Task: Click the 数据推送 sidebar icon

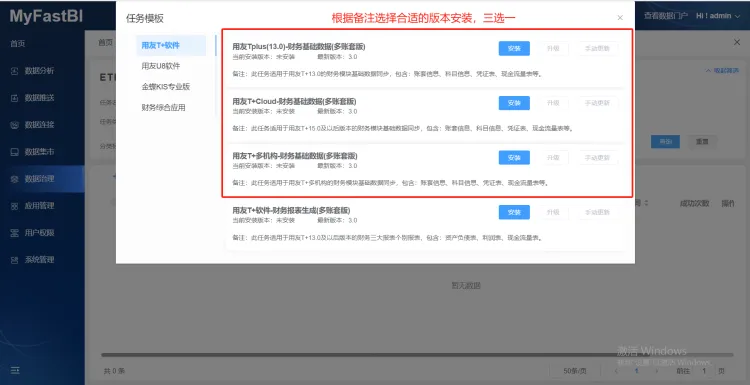Action: coord(15,98)
